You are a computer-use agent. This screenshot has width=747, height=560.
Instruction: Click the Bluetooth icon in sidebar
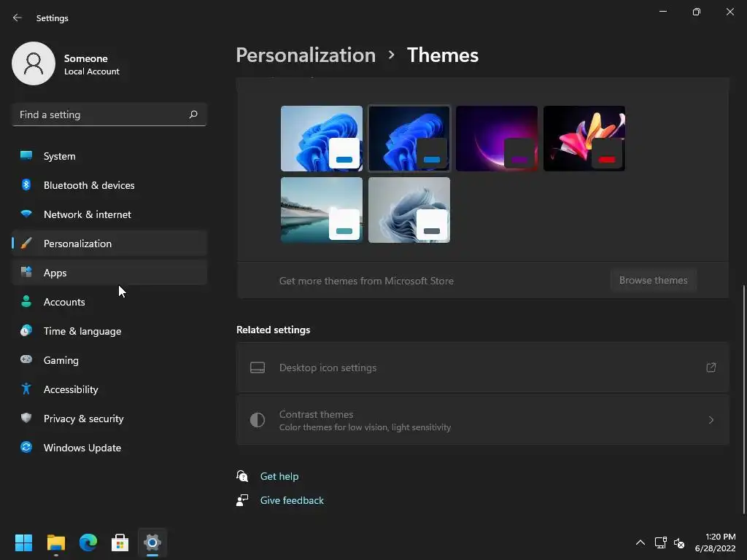pos(26,184)
